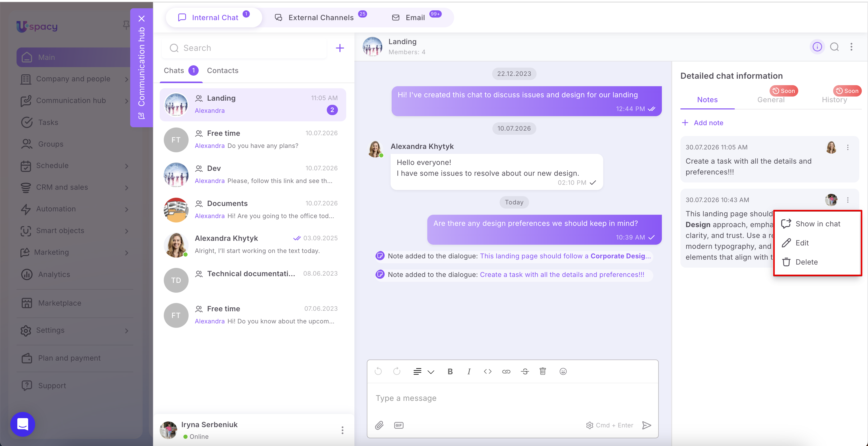
Task: Toggle italic formatting
Action: coord(469,371)
